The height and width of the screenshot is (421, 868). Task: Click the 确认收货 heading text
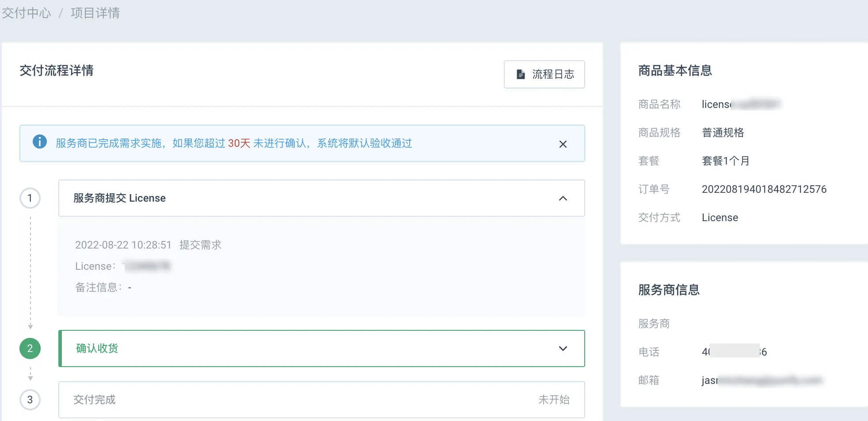tap(97, 348)
